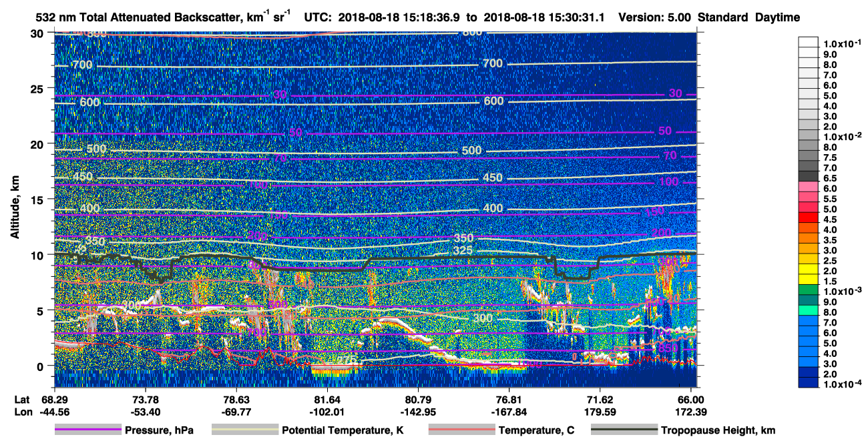Select longitude value -167.84

coord(509,412)
